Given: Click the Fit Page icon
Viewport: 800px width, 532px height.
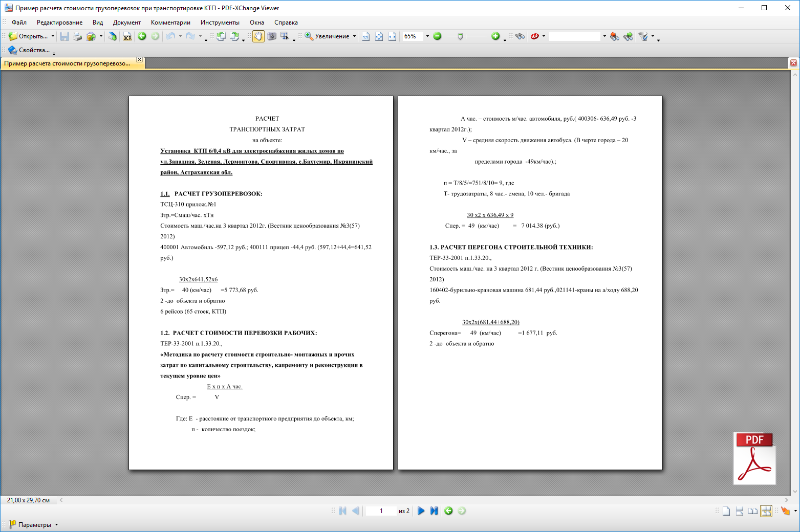Looking at the screenshot, I should [x=379, y=36].
